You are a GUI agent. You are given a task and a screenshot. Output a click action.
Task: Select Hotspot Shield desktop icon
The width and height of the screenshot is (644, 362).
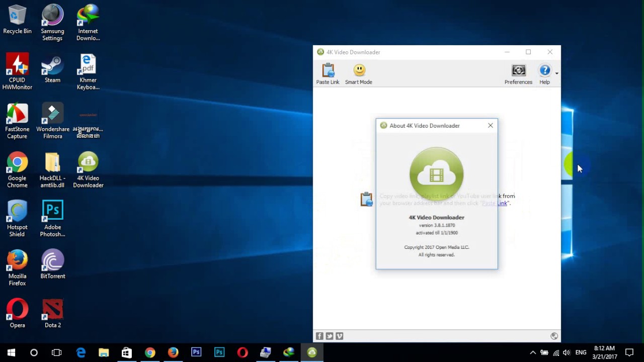(17, 219)
